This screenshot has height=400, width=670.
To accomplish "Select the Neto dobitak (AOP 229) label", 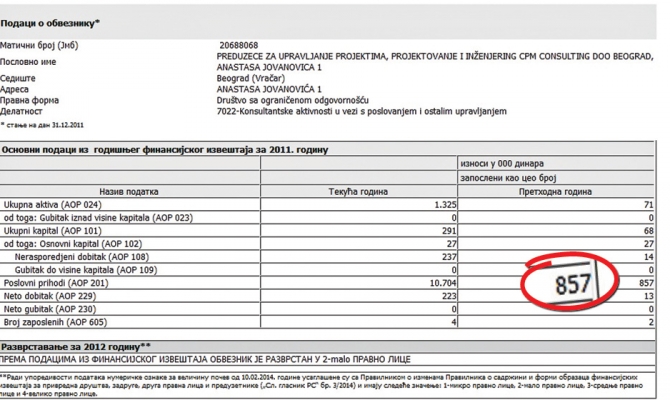I will click(52, 296).
